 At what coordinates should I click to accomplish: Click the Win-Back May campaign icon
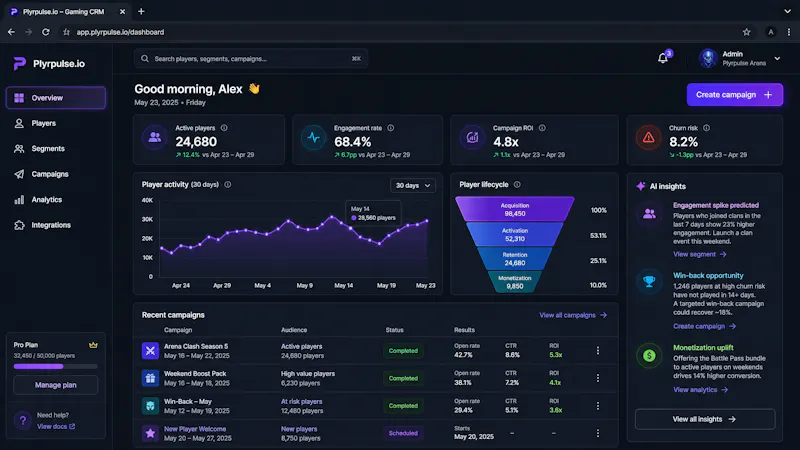(x=150, y=406)
